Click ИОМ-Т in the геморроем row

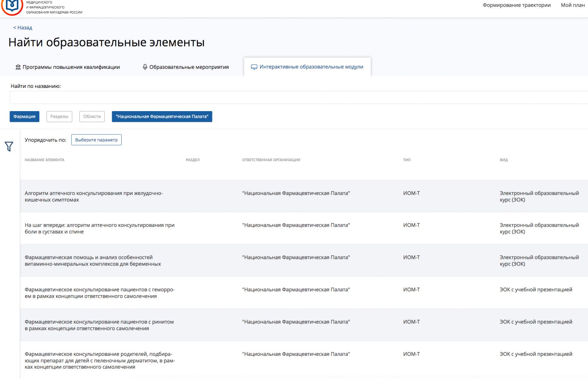(x=411, y=290)
